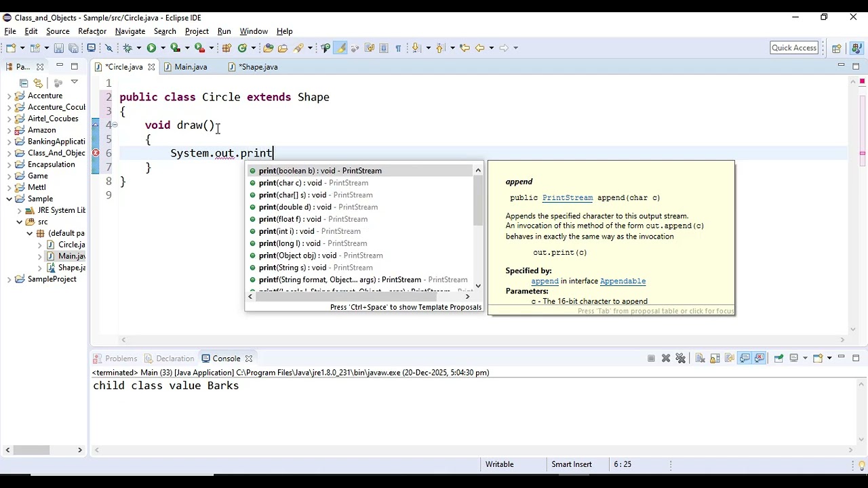Open the New file dropdown arrow
The width and height of the screenshot is (868, 488).
tap(22, 48)
